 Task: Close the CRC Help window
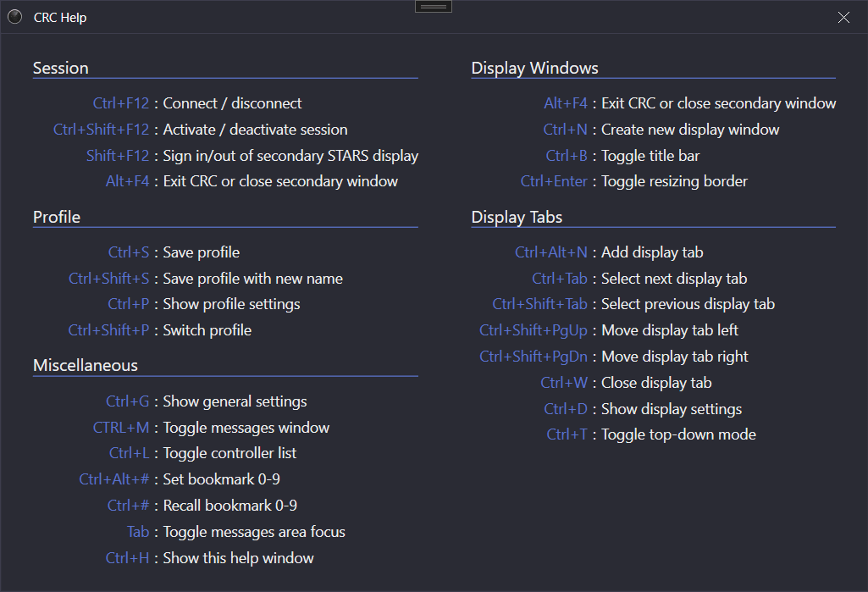pos(843,17)
